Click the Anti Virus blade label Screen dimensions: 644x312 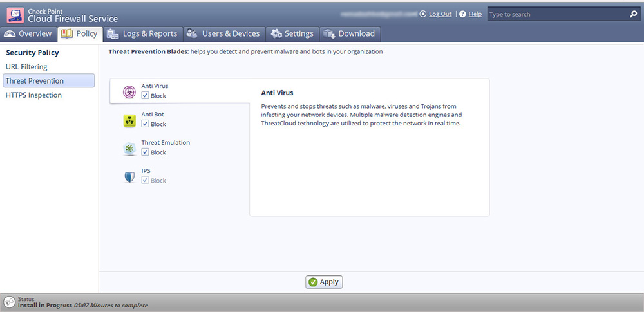pyautogui.click(x=155, y=86)
